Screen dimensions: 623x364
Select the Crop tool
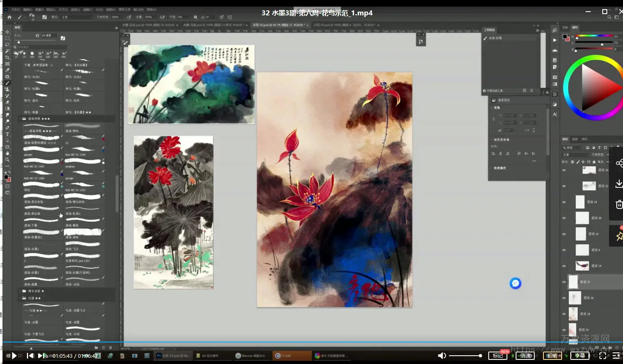coord(7,57)
